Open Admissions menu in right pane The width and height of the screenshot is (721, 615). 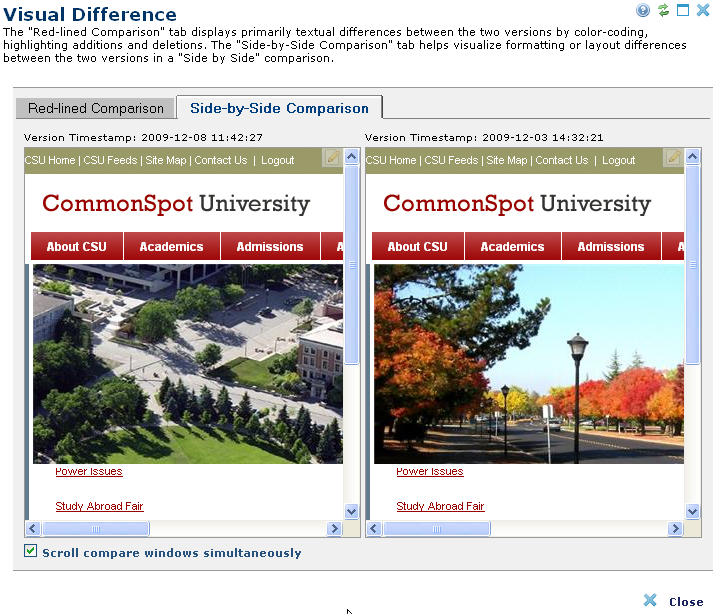pos(611,247)
